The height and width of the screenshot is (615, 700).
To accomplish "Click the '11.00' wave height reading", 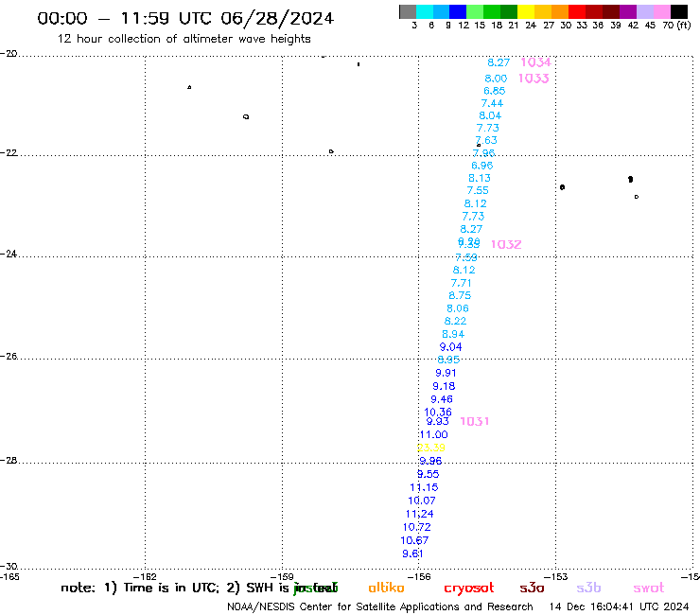I will click(x=433, y=434).
